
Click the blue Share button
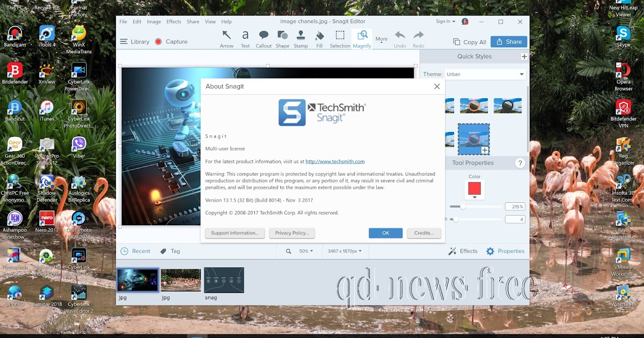tap(509, 42)
